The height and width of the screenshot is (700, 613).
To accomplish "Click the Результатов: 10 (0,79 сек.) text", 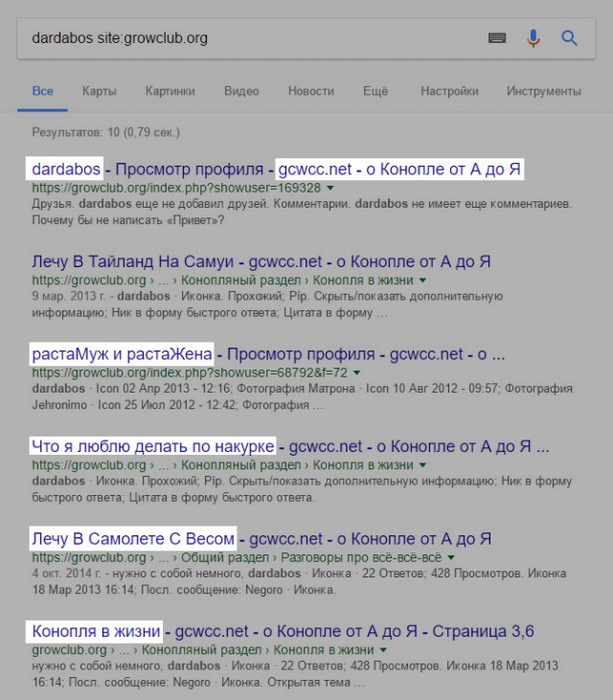I will coord(105,132).
